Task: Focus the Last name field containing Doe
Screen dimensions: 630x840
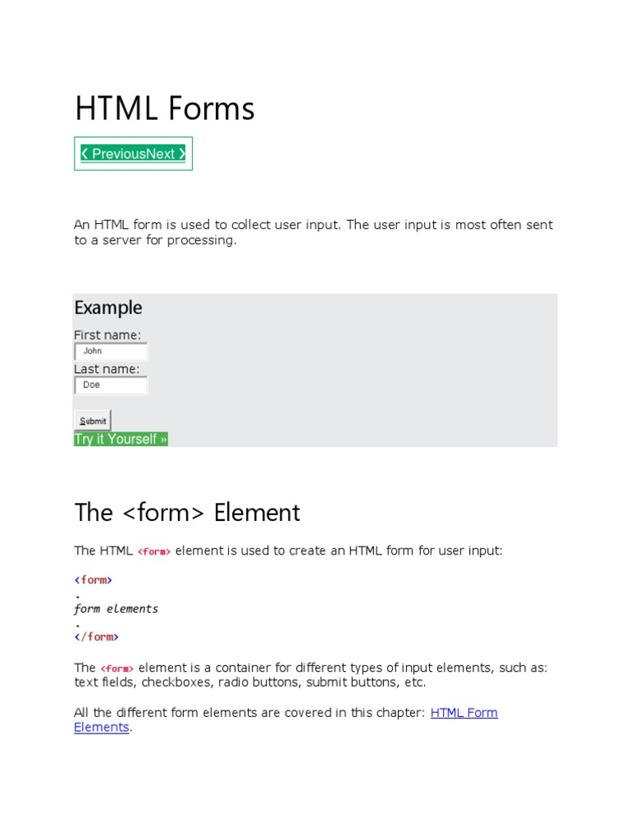Action: pyautogui.click(x=112, y=385)
